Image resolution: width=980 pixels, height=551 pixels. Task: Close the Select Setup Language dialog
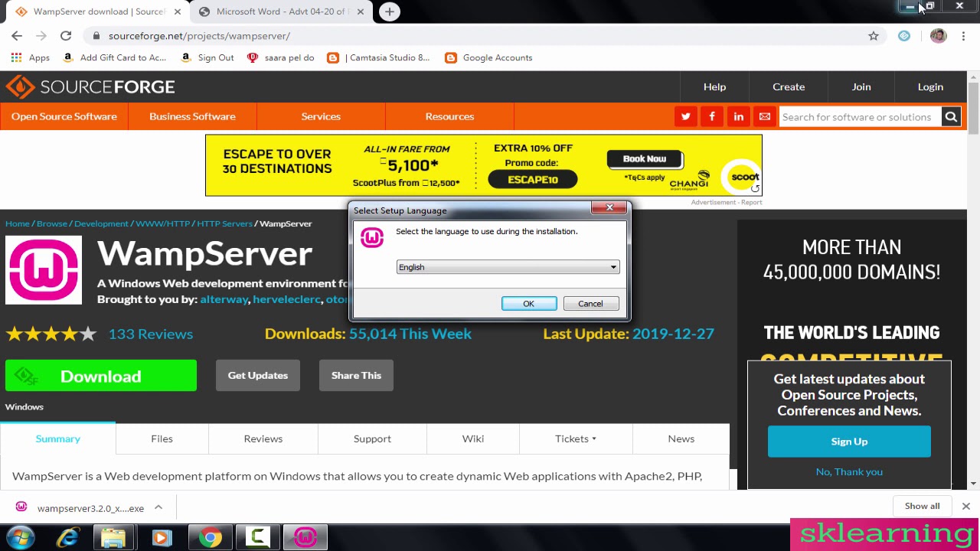(609, 207)
